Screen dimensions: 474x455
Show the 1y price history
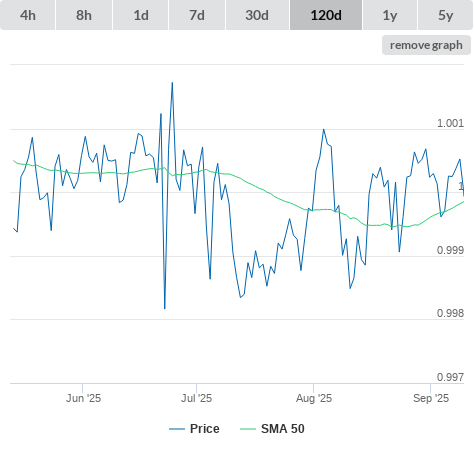(390, 15)
